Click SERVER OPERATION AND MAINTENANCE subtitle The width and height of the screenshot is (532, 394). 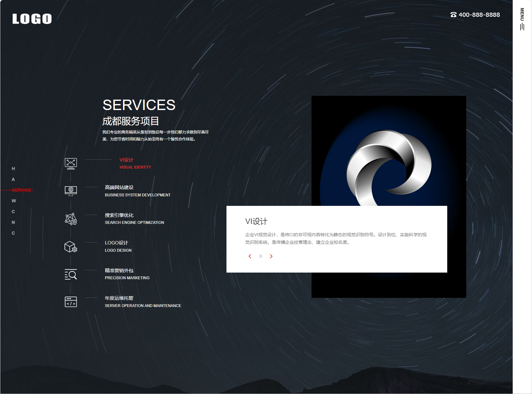click(x=143, y=306)
